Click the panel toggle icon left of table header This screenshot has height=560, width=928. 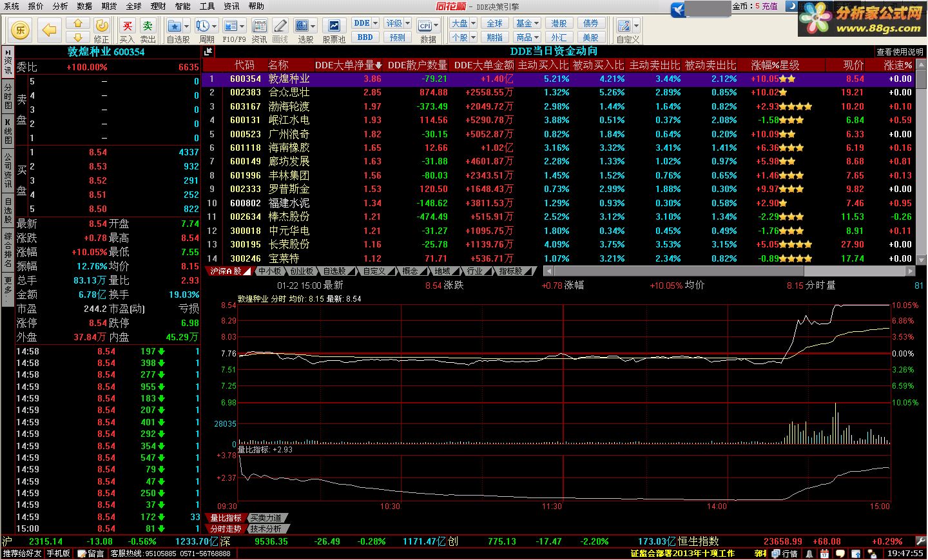click(208, 52)
